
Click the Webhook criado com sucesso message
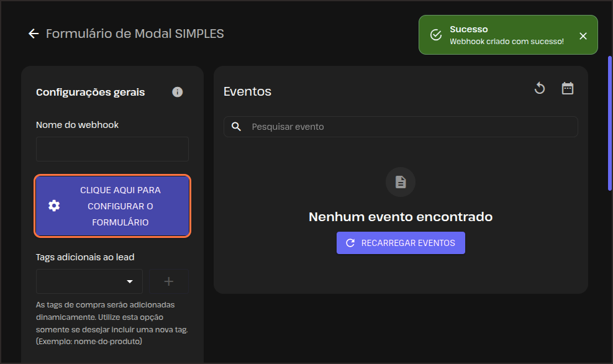(x=506, y=42)
